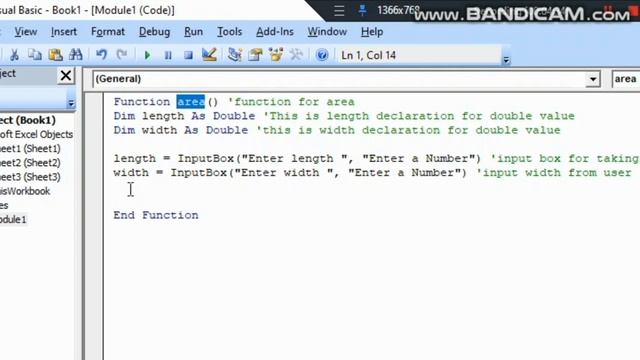Click the area procedure combo box
Image resolution: width=640 pixels, height=360 pixels.
(x=626, y=79)
